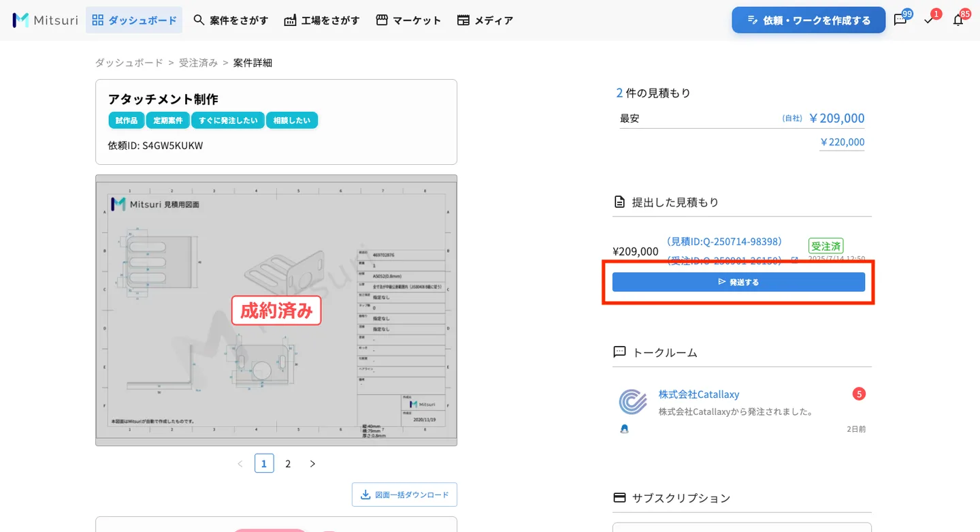Open 工場をさがす in the top navigation
This screenshot has height=532, width=980.
(322, 20)
